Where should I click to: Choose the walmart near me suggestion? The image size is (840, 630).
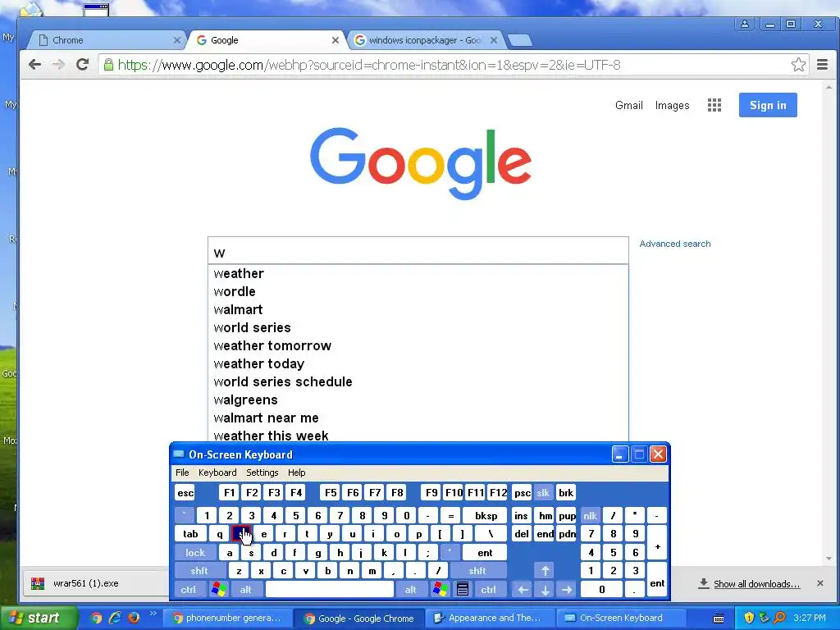(x=418, y=418)
